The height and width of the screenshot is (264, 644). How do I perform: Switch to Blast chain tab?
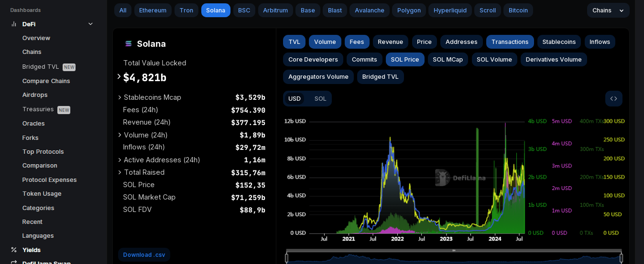335,11
